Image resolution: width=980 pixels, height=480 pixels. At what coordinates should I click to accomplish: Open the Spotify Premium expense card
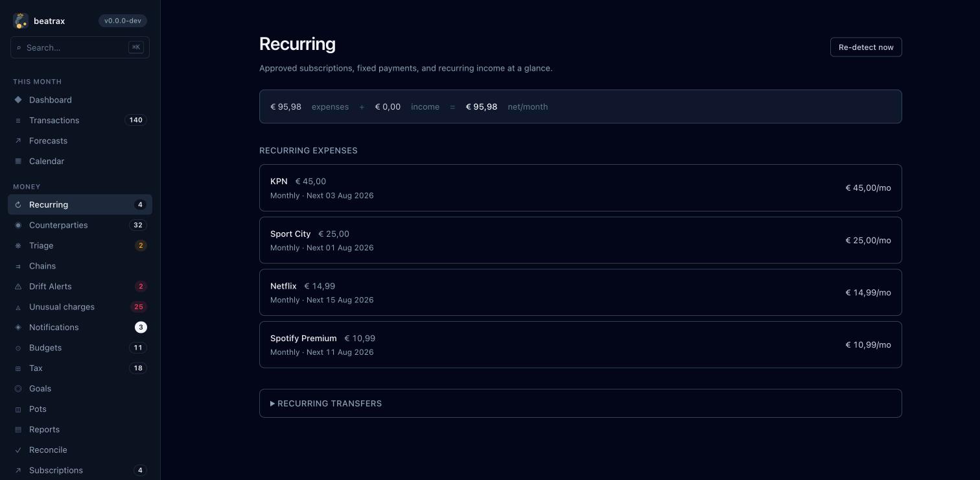pos(580,344)
